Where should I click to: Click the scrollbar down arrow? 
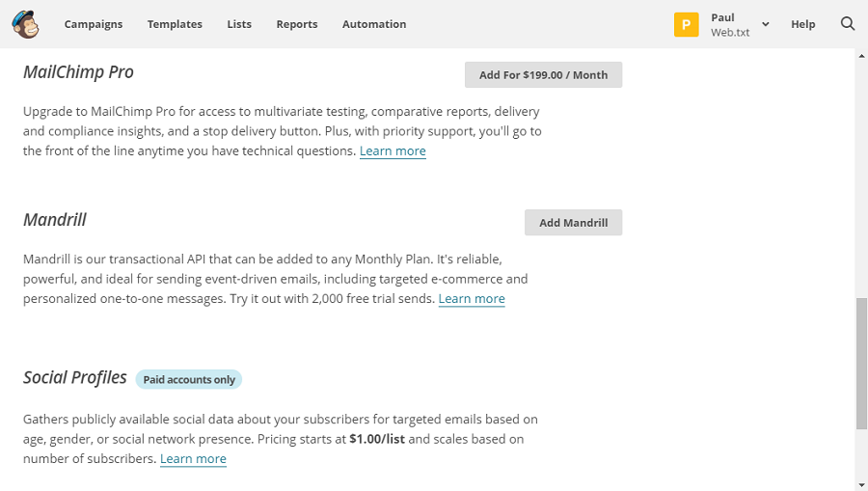(x=861, y=485)
